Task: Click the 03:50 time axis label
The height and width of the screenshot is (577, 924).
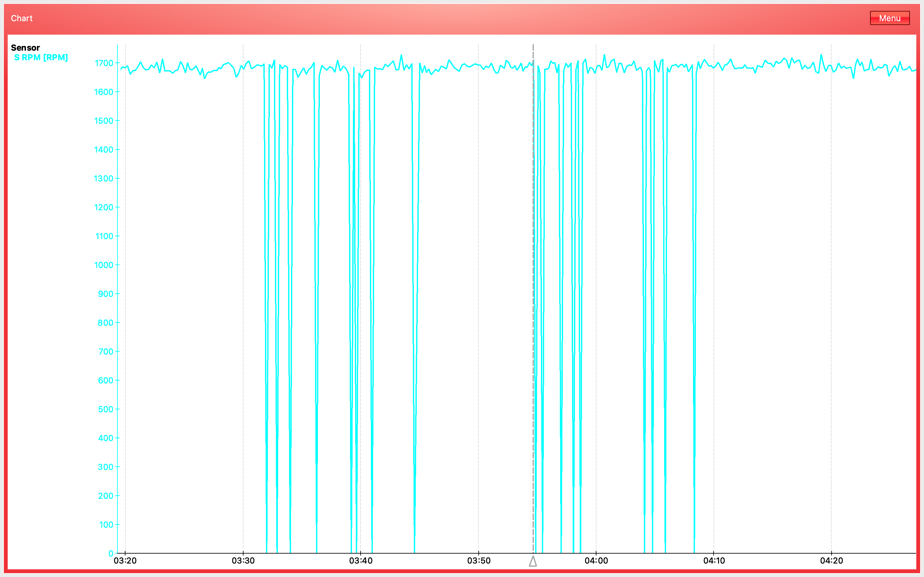Action: [478, 561]
